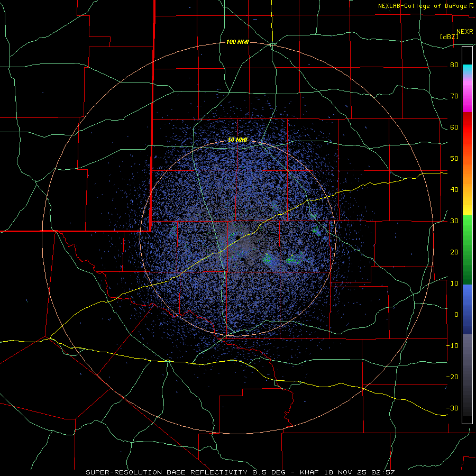Click the NEXR label above color scale

point(464,32)
